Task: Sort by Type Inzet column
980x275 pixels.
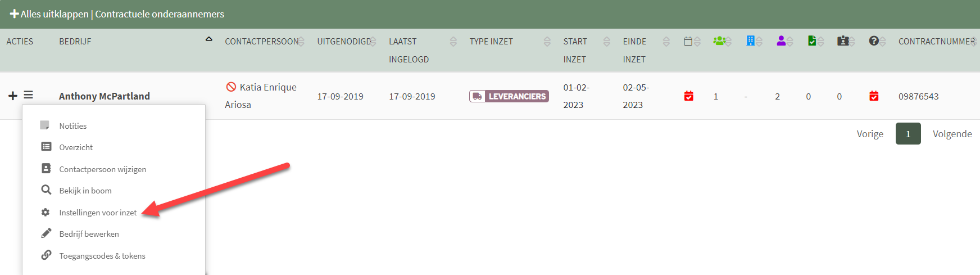Action: pos(547,42)
